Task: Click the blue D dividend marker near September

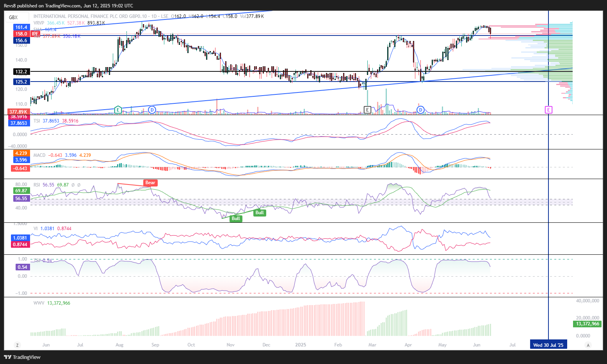Action: 152,110
